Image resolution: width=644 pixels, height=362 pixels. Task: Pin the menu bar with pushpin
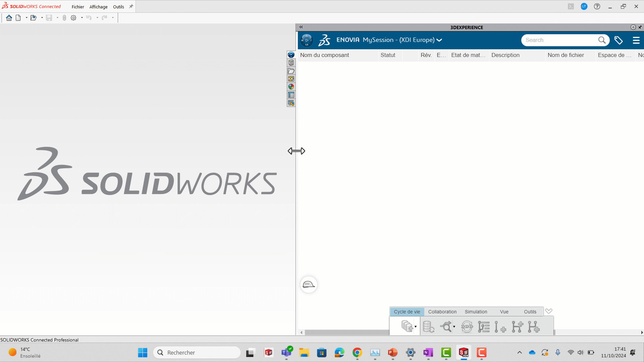click(x=131, y=6)
